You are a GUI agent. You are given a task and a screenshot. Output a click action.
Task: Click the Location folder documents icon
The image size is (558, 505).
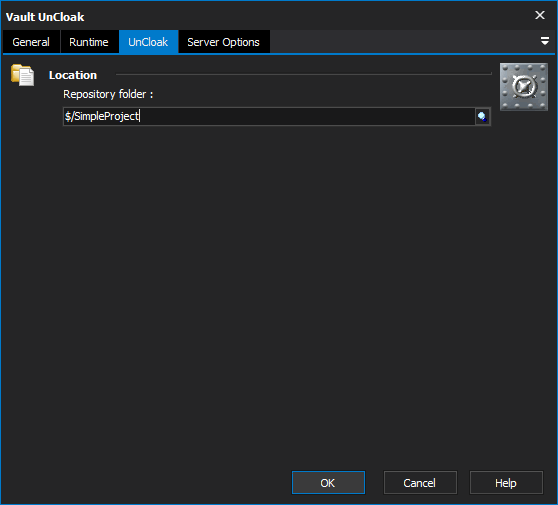pos(22,75)
